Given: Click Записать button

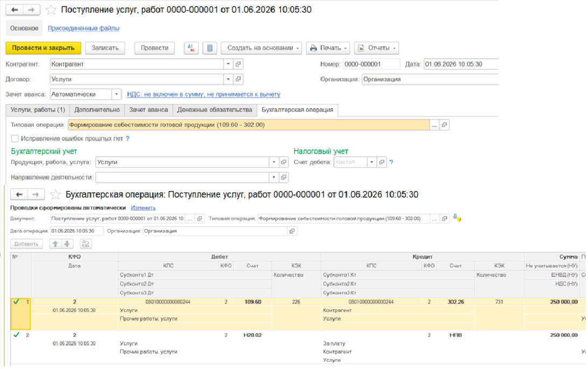Looking at the screenshot, I should 105,48.
